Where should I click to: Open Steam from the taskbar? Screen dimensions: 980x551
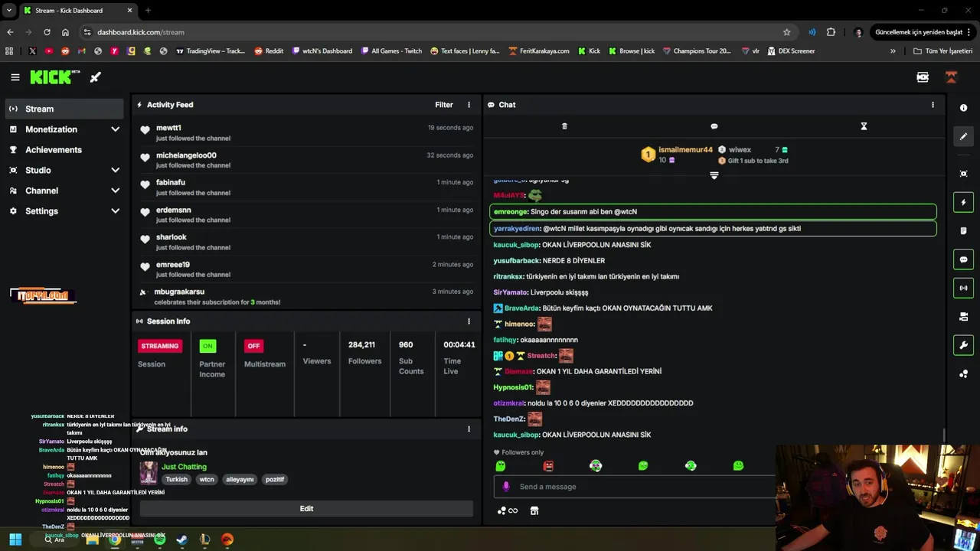click(182, 540)
